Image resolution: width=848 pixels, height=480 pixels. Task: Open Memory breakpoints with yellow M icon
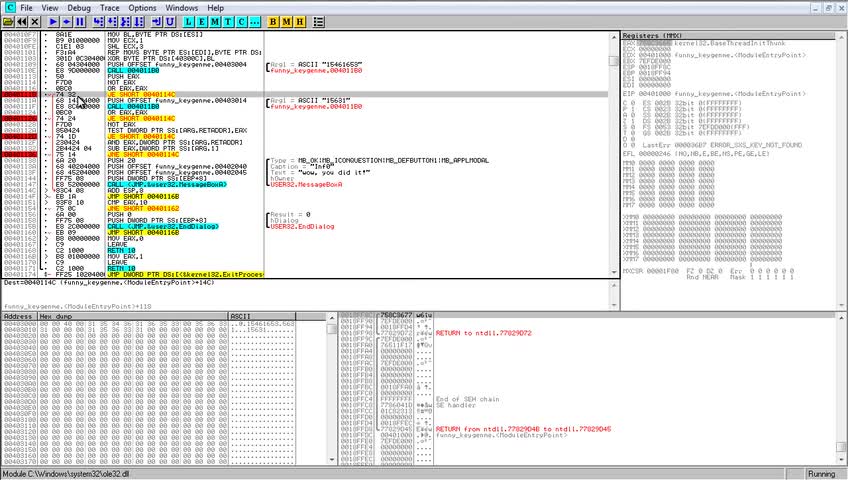(x=287, y=22)
